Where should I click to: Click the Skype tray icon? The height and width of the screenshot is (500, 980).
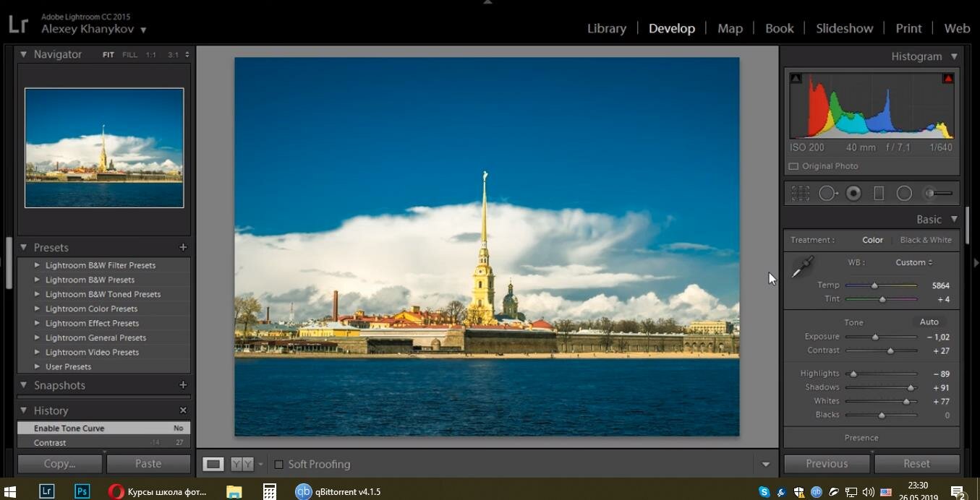tap(764, 492)
